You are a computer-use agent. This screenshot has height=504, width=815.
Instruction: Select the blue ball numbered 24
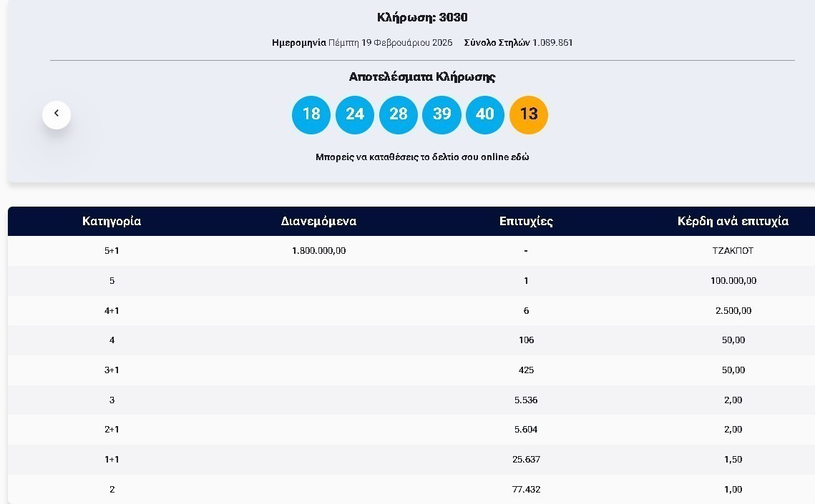[x=355, y=114]
